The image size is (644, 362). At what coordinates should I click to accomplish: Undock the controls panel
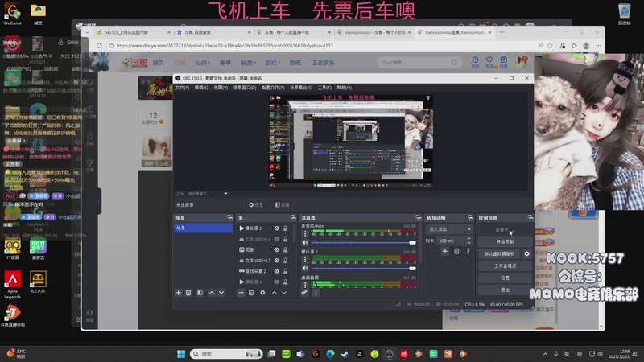point(530,217)
